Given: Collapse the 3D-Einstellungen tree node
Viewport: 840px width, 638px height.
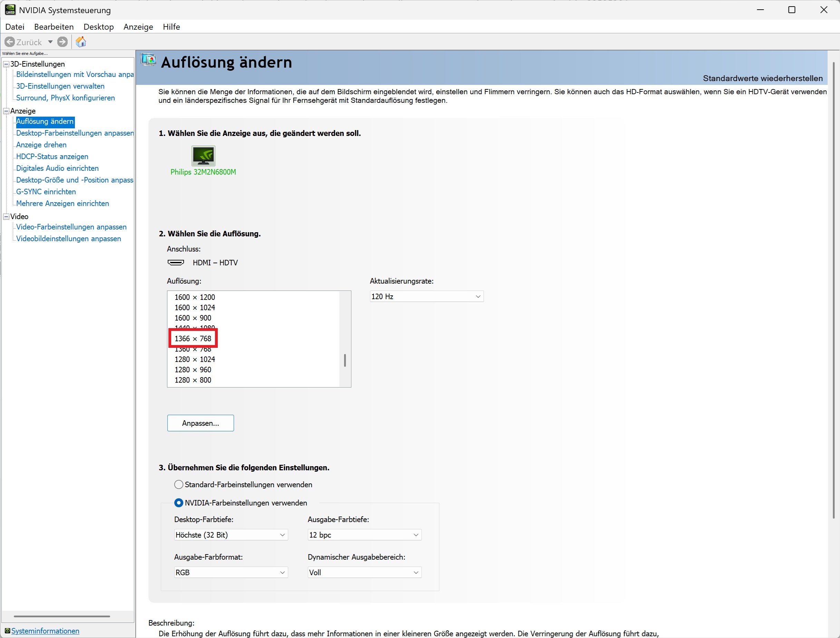Looking at the screenshot, I should [x=6, y=64].
